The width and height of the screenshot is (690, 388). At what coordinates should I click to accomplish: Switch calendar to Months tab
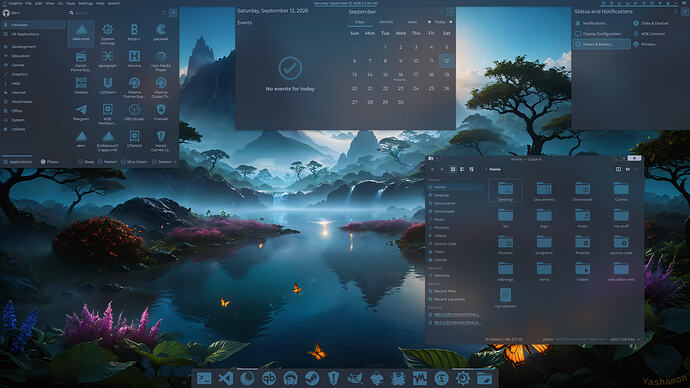click(x=386, y=22)
